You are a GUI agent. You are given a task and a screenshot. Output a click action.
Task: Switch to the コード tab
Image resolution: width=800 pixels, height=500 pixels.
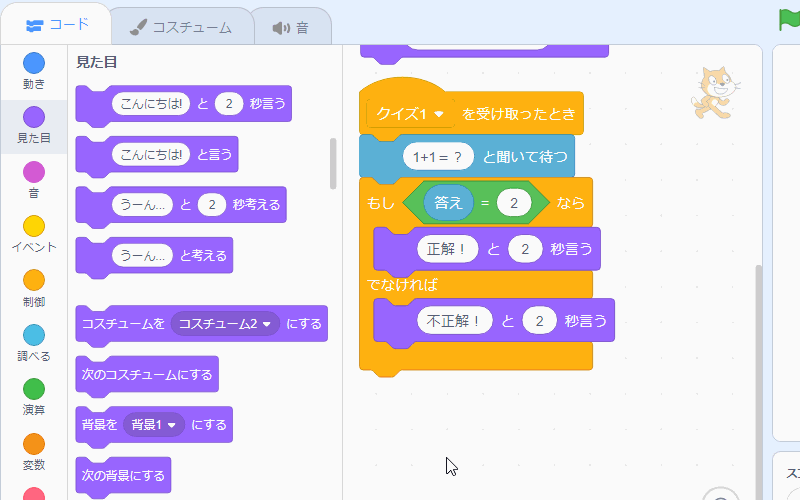(56, 24)
